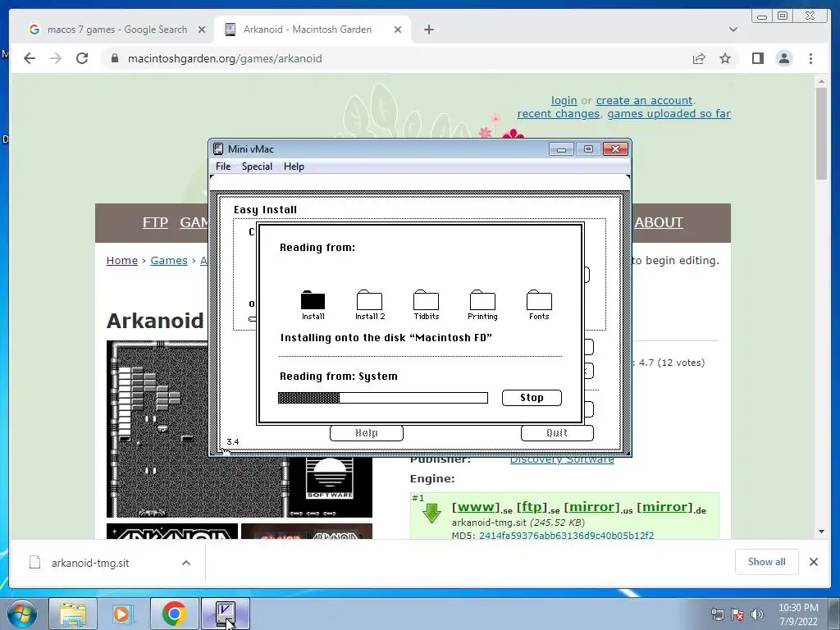Go back in Chrome
The width and height of the screenshot is (840, 630).
click(x=30, y=58)
